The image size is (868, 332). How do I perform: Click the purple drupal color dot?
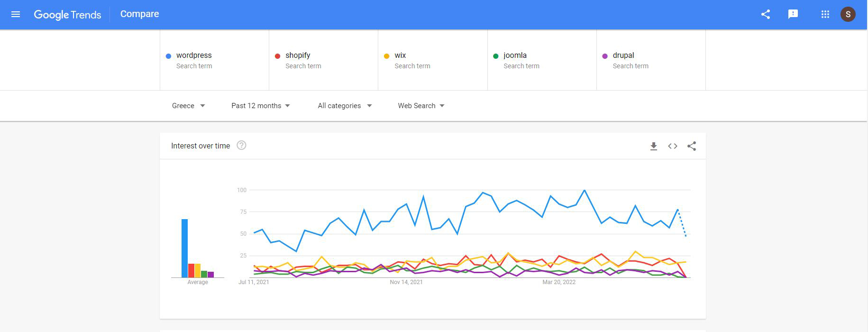pyautogui.click(x=604, y=56)
